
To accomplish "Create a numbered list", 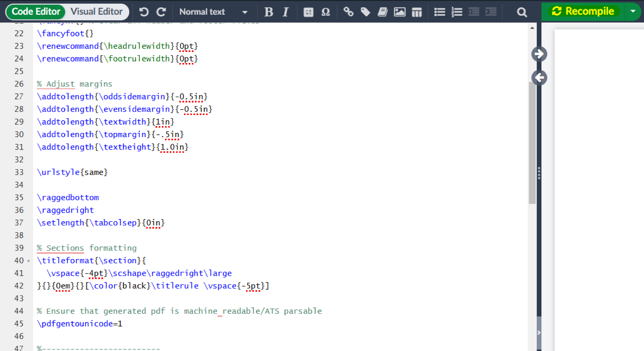I will click(x=457, y=12).
